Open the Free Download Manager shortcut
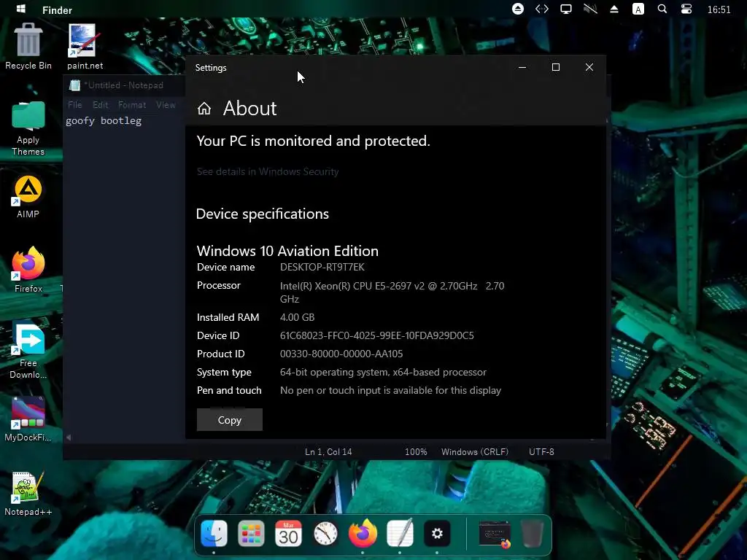Viewport: 747px width, 560px height. tap(28, 351)
